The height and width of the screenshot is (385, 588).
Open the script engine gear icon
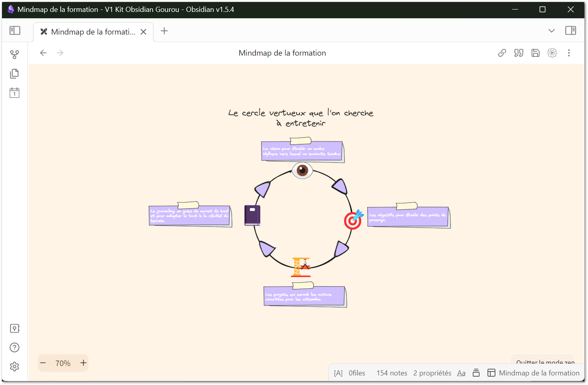(552, 53)
